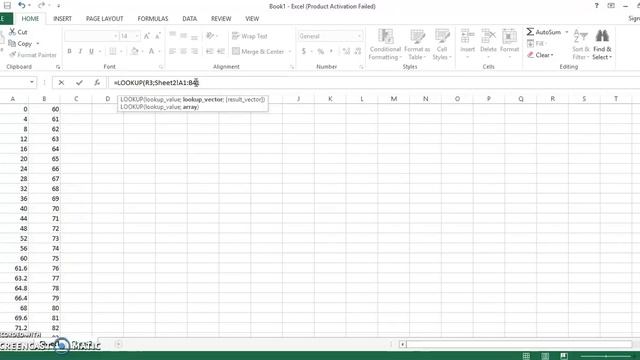Open the font size dropdown
The height and width of the screenshot is (360, 640).
pos(137,36)
